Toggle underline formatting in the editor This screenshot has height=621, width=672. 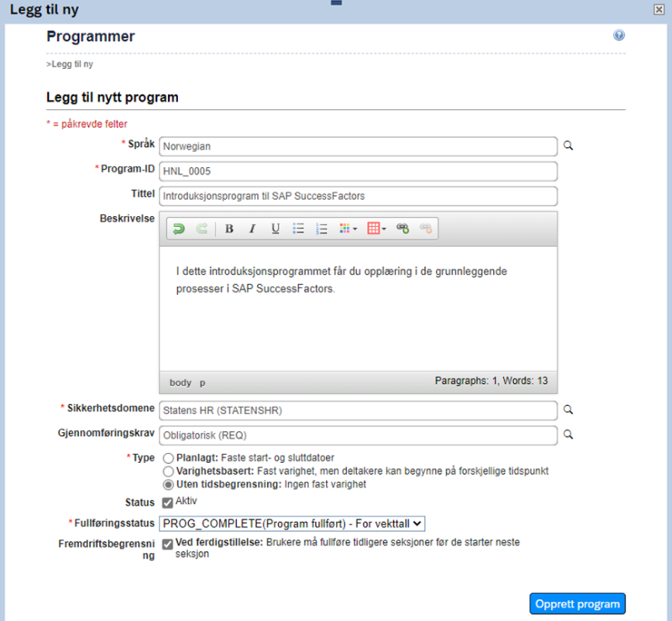(x=276, y=229)
